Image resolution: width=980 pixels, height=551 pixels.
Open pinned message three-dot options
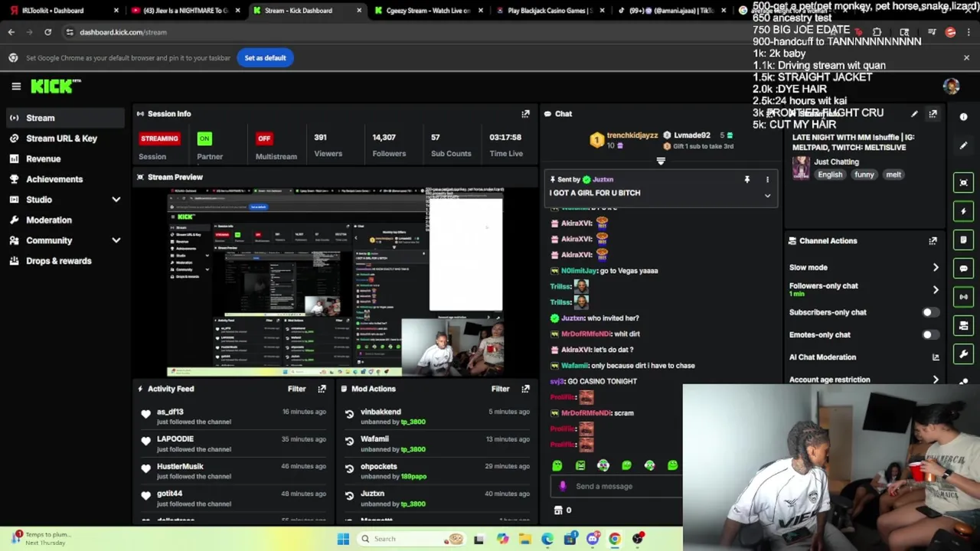click(x=767, y=180)
